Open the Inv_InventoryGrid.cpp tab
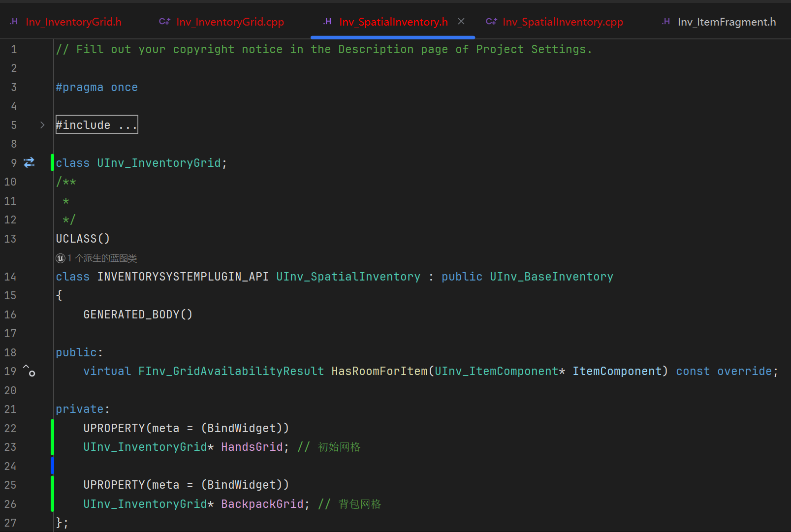Image resolution: width=791 pixels, height=532 pixels. pyautogui.click(x=230, y=22)
